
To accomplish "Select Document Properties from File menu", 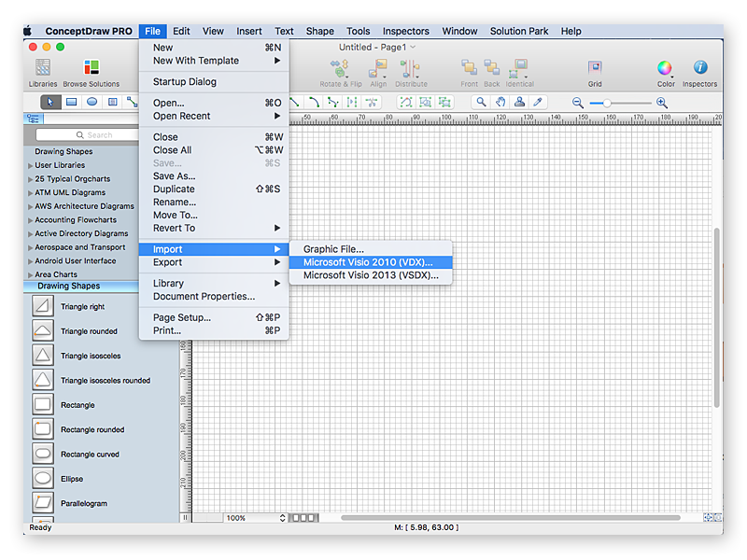I will coord(204,297).
